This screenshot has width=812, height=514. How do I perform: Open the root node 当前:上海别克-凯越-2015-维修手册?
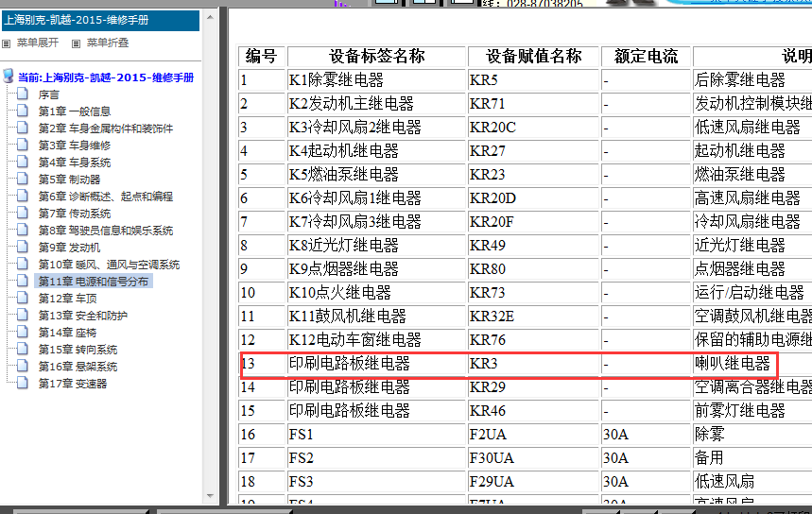pos(106,77)
